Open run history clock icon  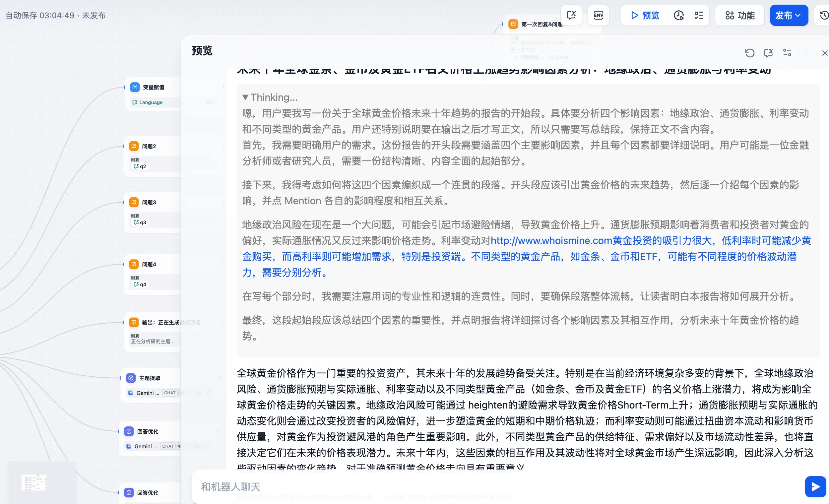coord(678,15)
